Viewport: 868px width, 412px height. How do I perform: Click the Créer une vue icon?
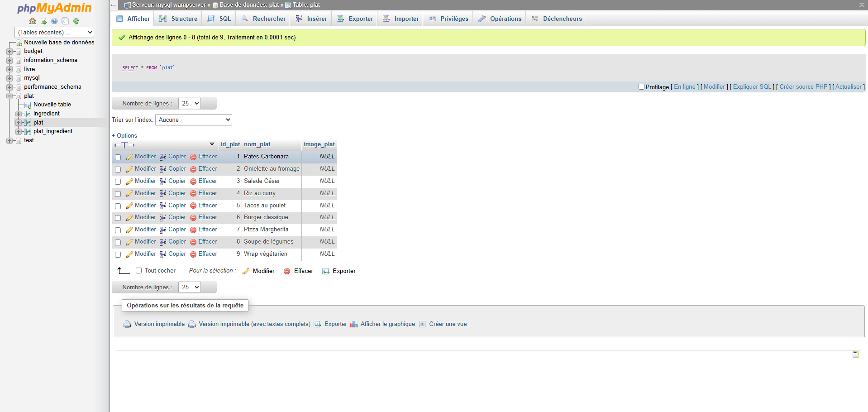(x=422, y=324)
